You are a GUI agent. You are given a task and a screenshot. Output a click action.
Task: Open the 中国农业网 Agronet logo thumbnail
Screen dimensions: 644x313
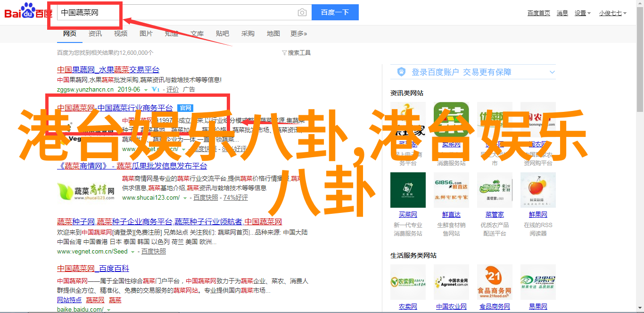coord(451,282)
